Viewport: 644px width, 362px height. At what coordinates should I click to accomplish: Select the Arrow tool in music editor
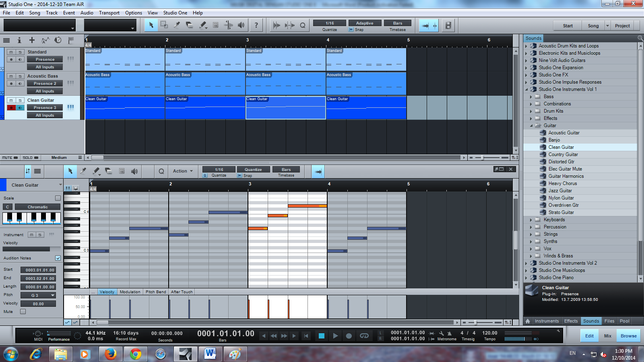coord(70,171)
